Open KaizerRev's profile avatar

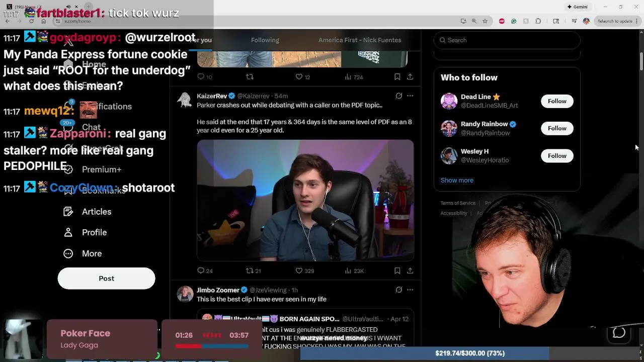[x=185, y=100]
